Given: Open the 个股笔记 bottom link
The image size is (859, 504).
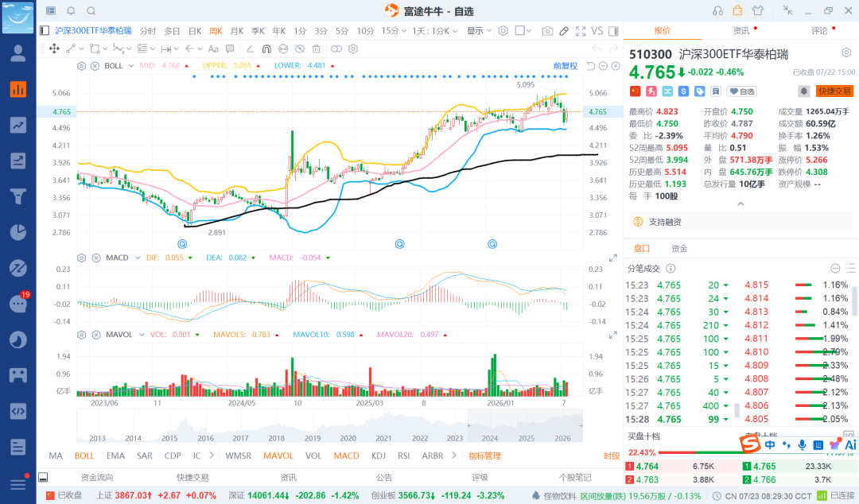Looking at the screenshot, I should 575,477.
